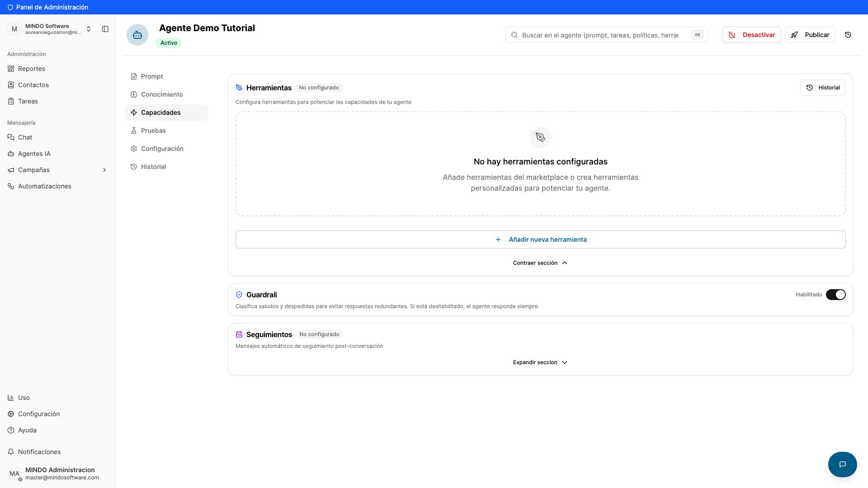Focus the Buscar en el agente search field
This screenshot has width=868, height=488.
point(607,35)
